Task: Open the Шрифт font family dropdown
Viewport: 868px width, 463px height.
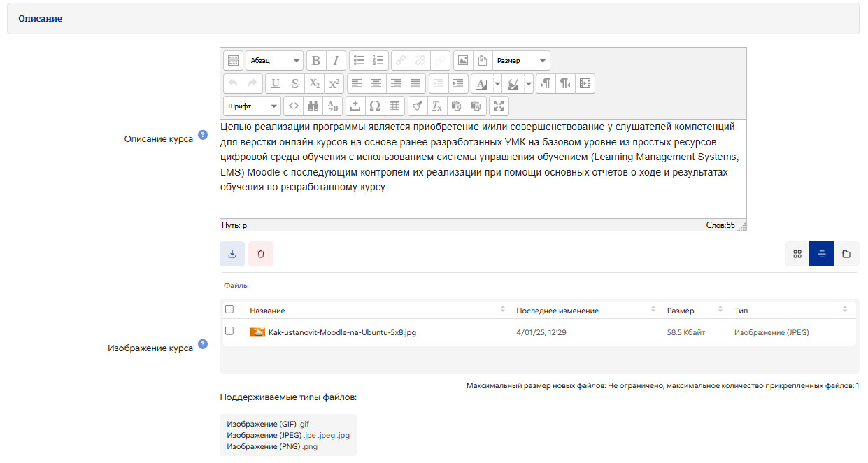Action: [252, 106]
